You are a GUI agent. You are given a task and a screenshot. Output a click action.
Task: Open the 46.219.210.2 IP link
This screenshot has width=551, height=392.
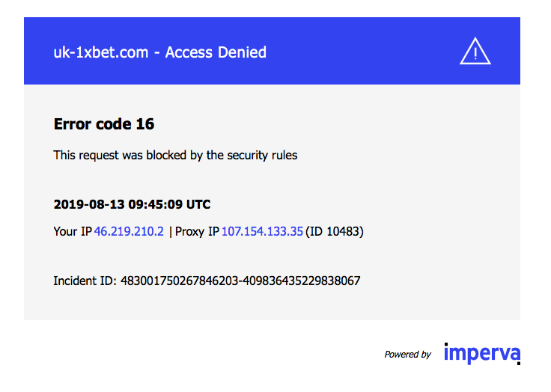click(129, 231)
